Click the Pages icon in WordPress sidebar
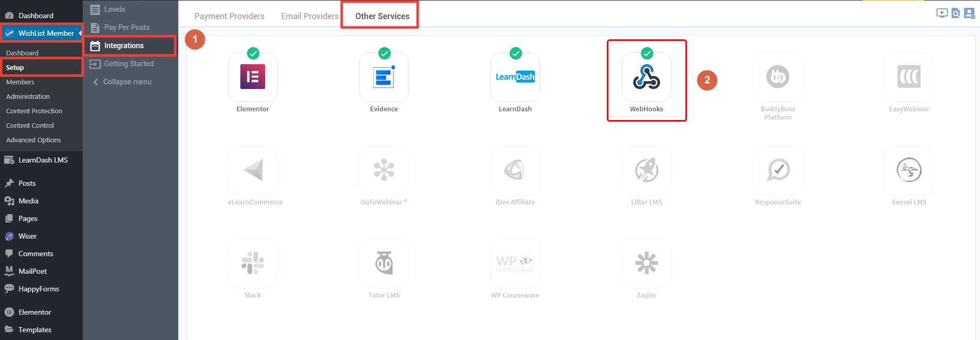980x340 pixels. tap(9, 218)
